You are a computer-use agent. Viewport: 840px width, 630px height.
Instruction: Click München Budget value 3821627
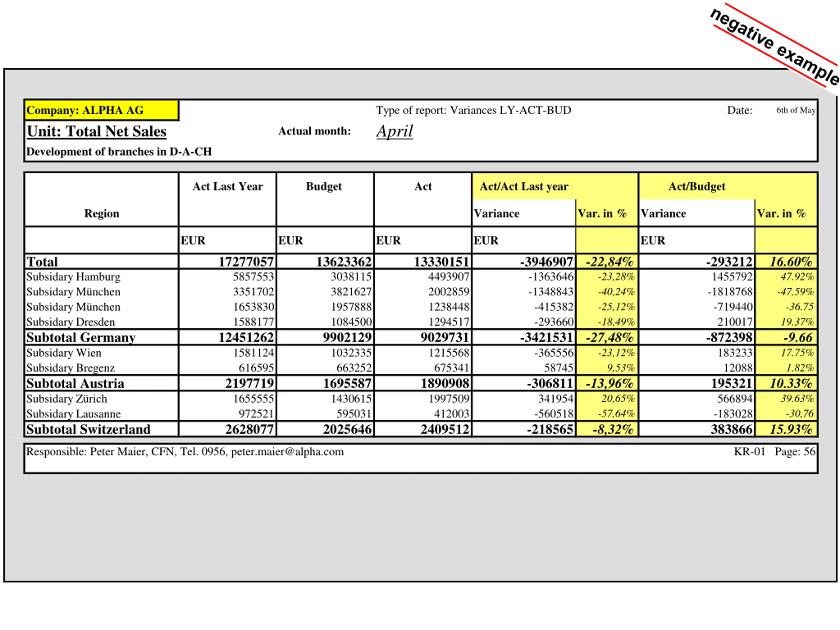(351, 292)
